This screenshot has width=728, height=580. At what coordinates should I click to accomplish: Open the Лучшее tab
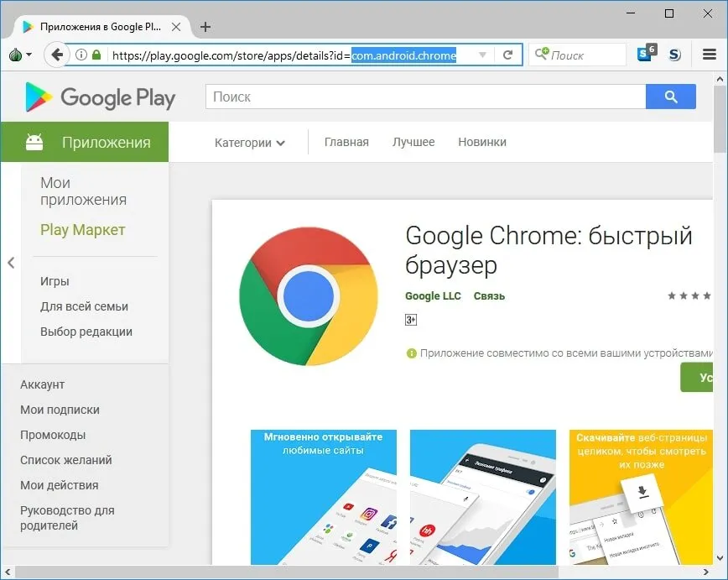[x=413, y=142]
